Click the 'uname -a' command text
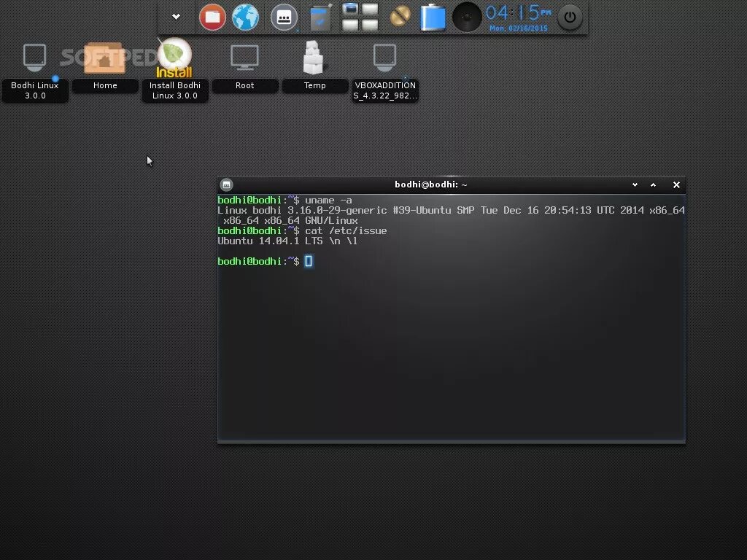The width and height of the screenshot is (747, 560). [x=328, y=201]
